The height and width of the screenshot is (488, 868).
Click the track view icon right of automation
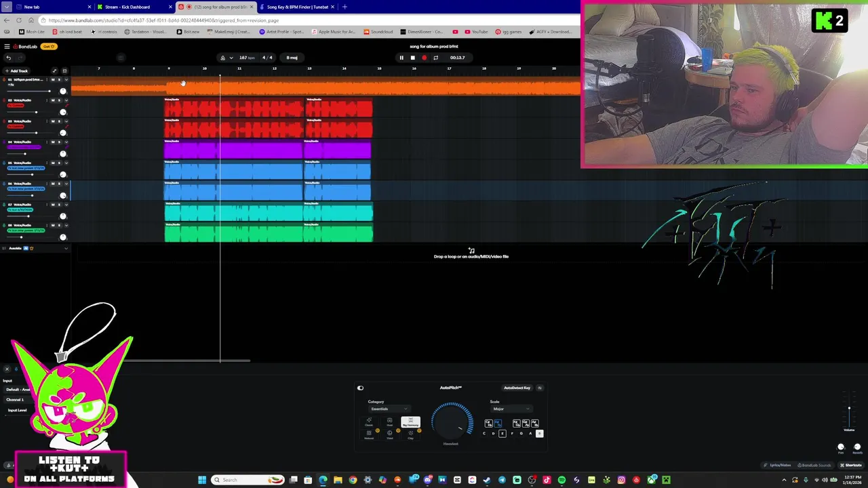click(65, 70)
